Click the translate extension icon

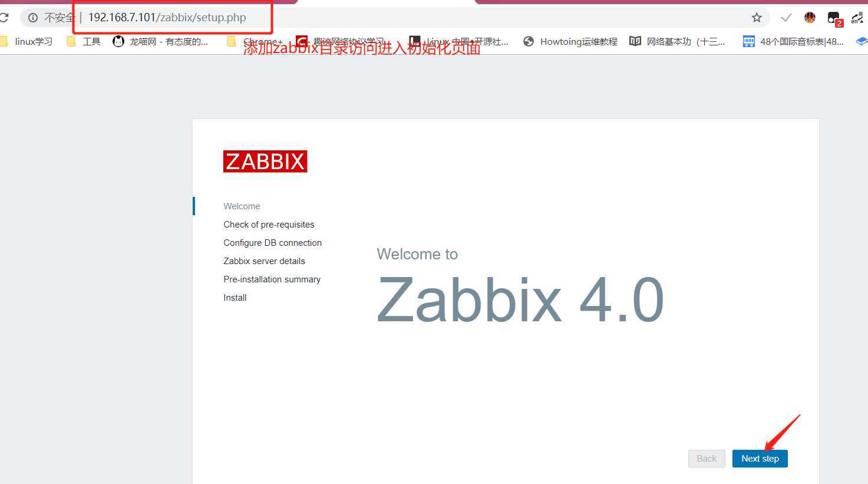coord(857,18)
